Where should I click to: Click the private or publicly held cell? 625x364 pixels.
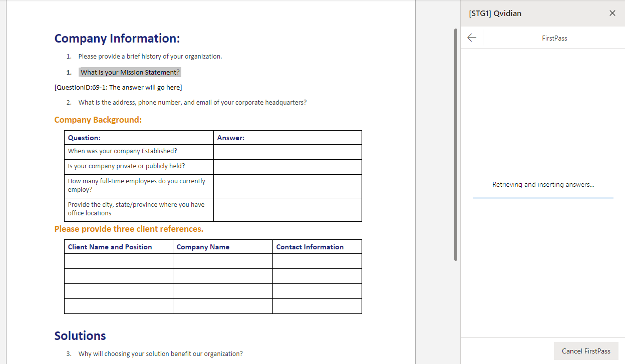click(x=139, y=167)
